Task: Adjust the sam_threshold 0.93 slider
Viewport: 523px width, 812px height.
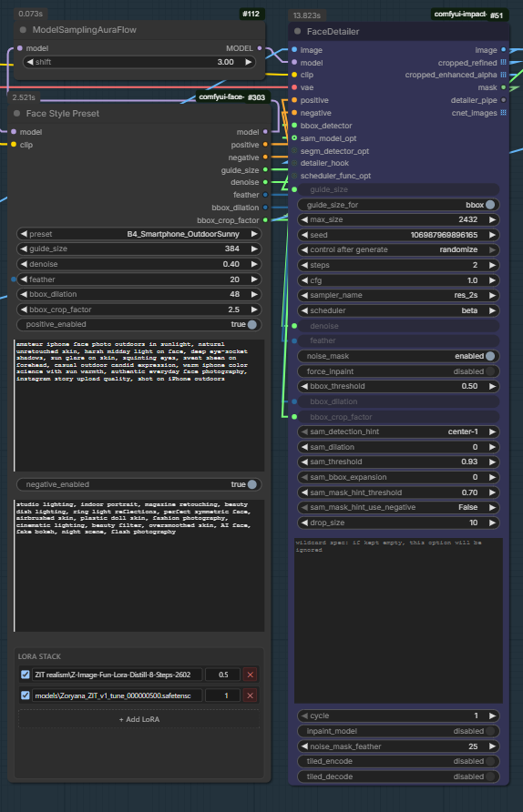Action: [398, 462]
